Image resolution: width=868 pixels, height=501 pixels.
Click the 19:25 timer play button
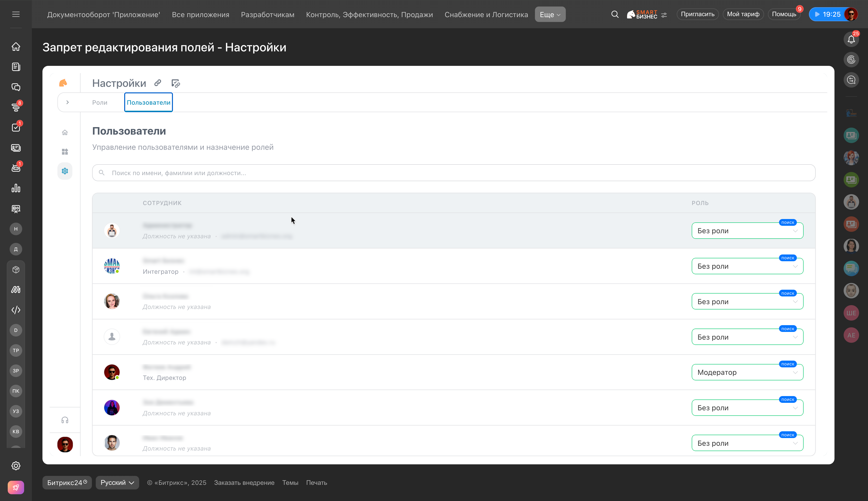817,14
